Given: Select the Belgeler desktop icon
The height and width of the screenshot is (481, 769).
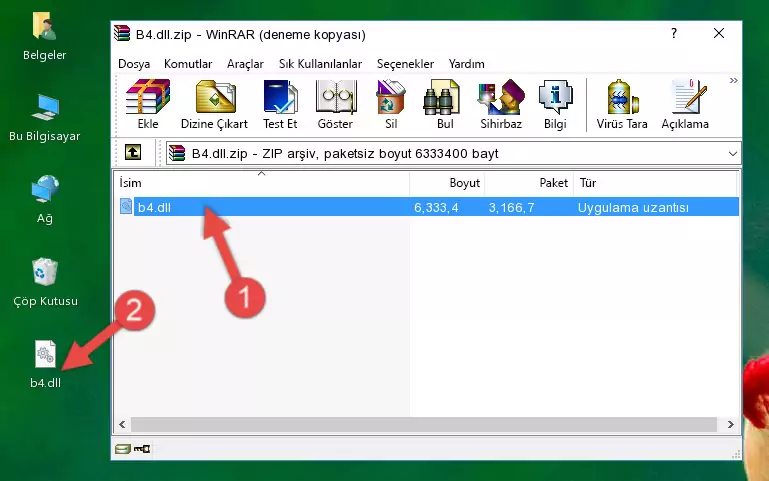Looking at the screenshot, I should coord(45,37).
